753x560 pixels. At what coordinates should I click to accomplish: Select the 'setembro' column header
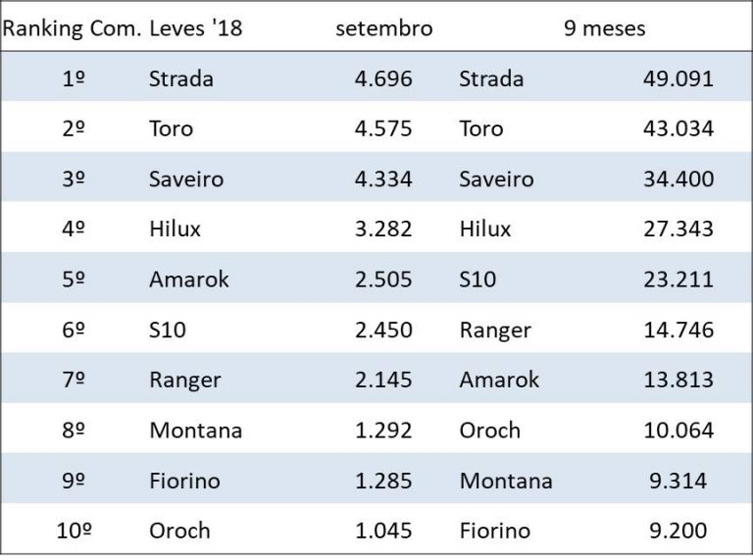[x=383, y=28]
